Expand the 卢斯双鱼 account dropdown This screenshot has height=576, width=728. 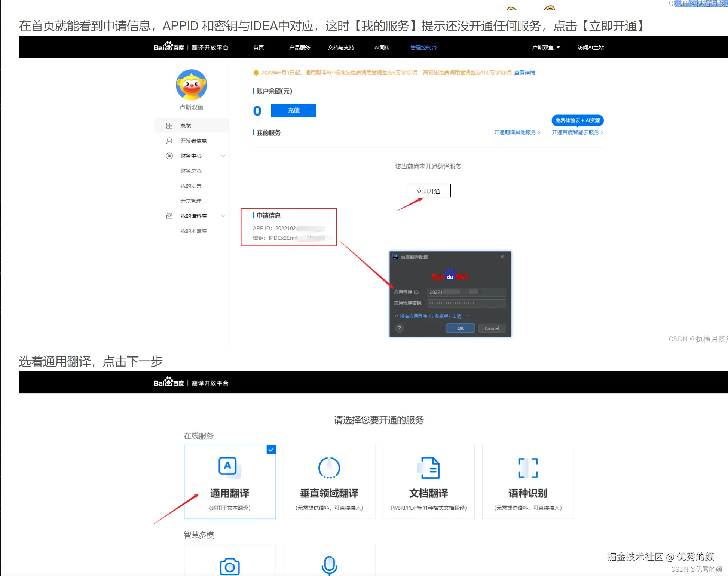point(546,48)
